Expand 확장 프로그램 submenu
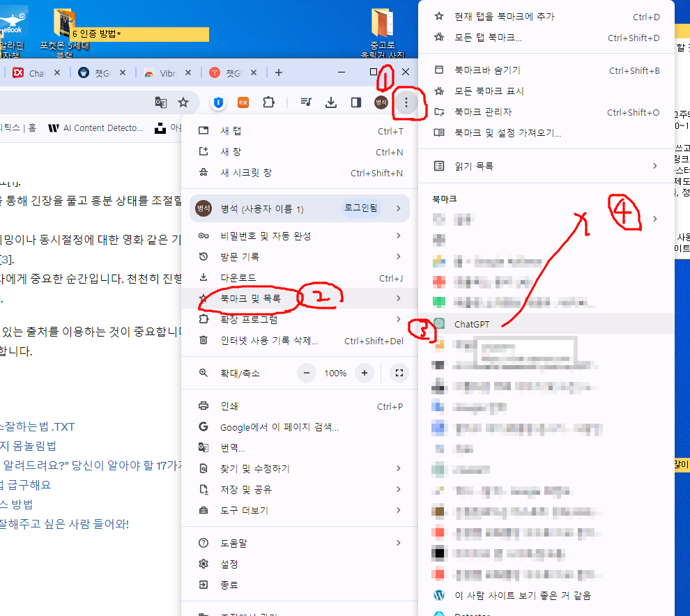Image resolution: width=690 pixels, height=616 pixels. pos(300,319)
